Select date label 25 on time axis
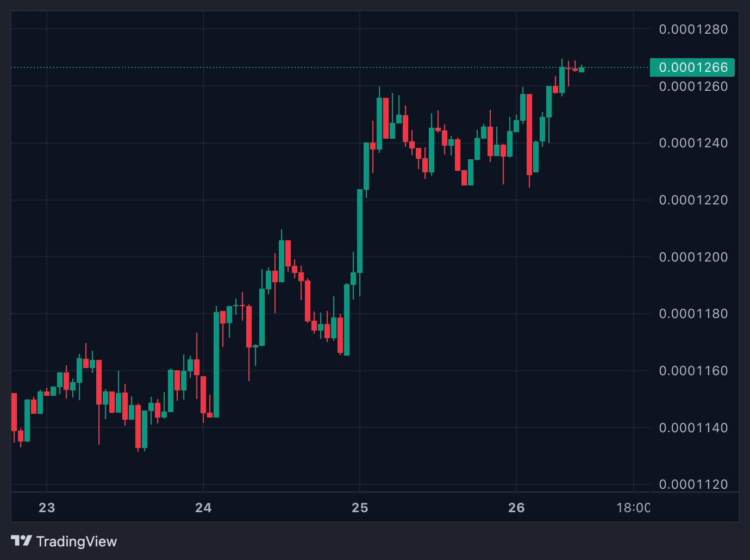The image size is (750, 560). click(x=360, y=508)
